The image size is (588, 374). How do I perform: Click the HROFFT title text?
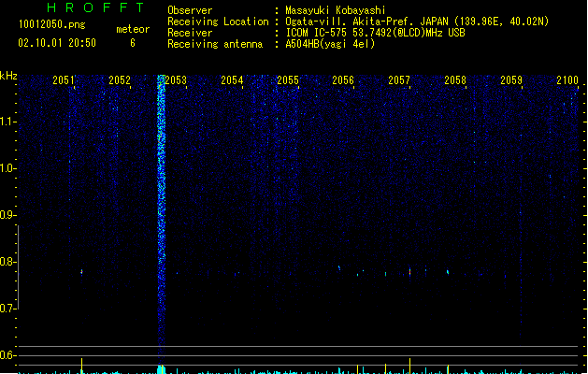tap(95, 7)
